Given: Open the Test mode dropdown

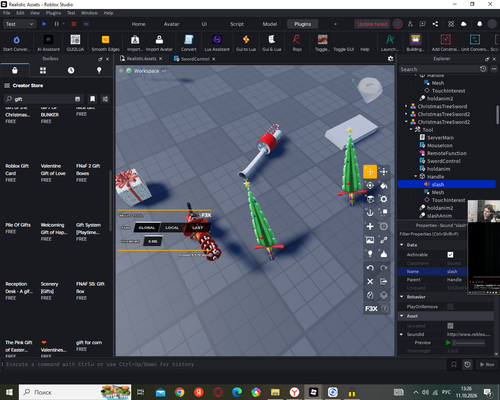Looking at the screenshot, I should 19,24.
